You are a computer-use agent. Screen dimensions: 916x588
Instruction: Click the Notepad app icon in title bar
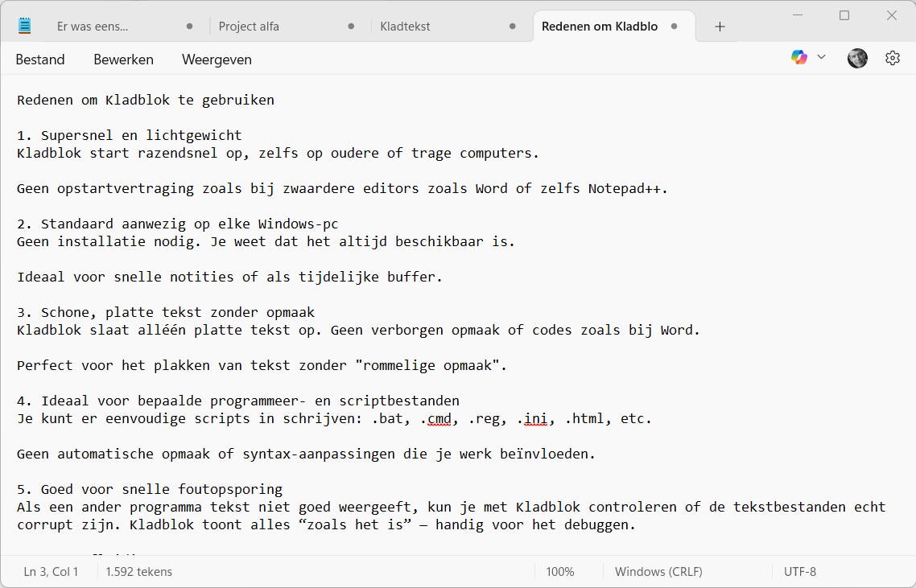pyautogui.click(x=24, y=26)
